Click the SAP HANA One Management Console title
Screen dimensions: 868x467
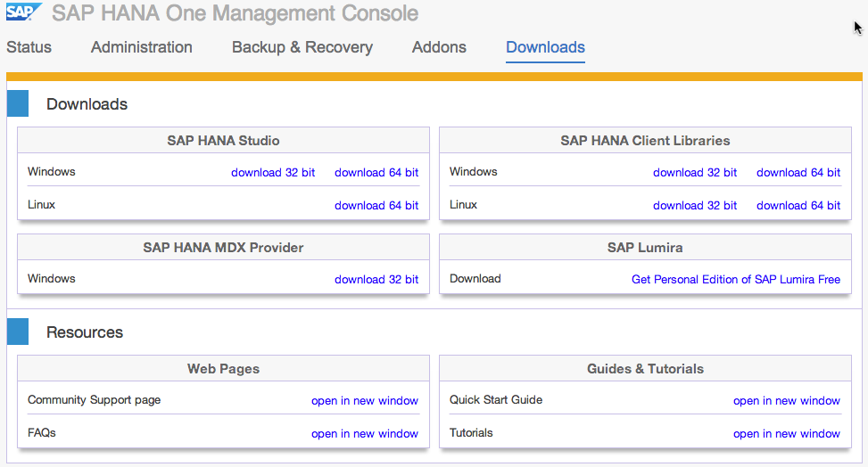point(236,12)
